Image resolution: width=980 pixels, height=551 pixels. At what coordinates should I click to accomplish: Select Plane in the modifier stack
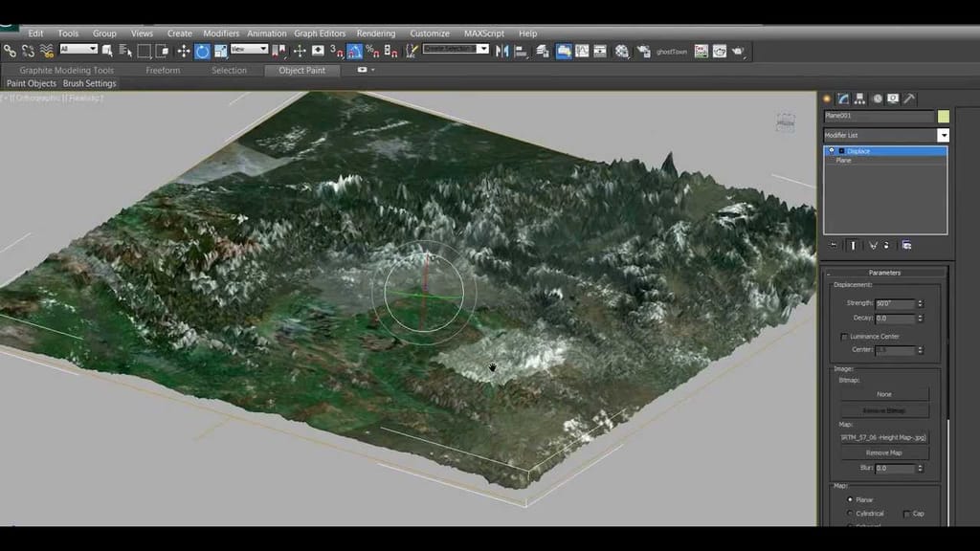click(x=843, y=160)
